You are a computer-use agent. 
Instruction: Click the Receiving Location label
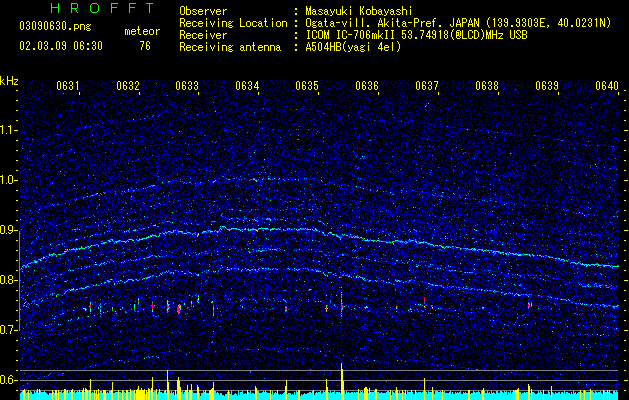click(233, 23)
